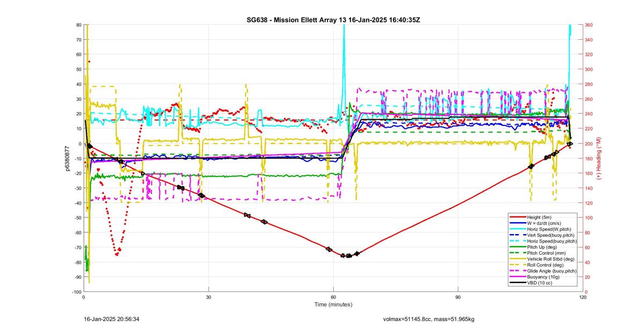This screenshot has height=328, width=644.
Task: Click the "220" tick on the heading axis
Action: click(589, 129)
